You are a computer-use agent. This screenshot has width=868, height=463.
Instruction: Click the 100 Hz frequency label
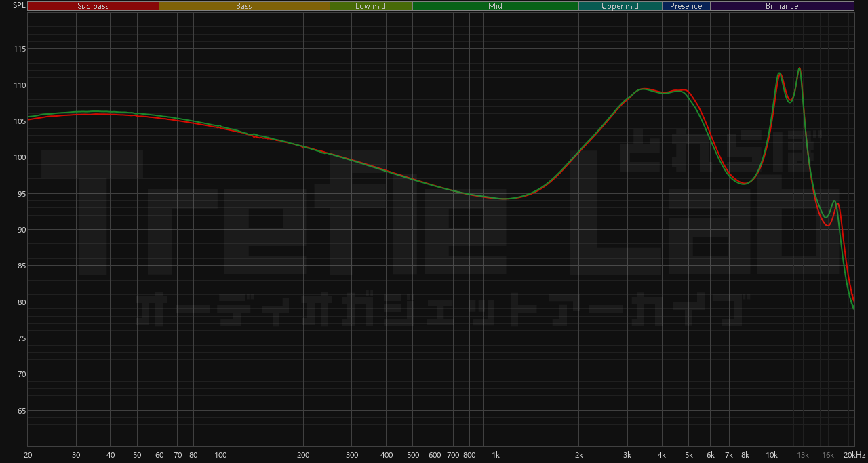[x=220, y=455]
